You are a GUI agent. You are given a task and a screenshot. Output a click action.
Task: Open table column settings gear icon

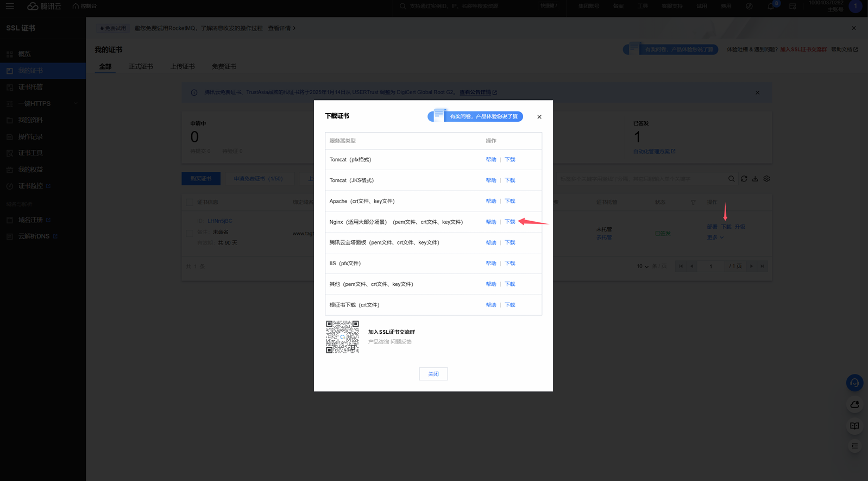pos(766,179)
